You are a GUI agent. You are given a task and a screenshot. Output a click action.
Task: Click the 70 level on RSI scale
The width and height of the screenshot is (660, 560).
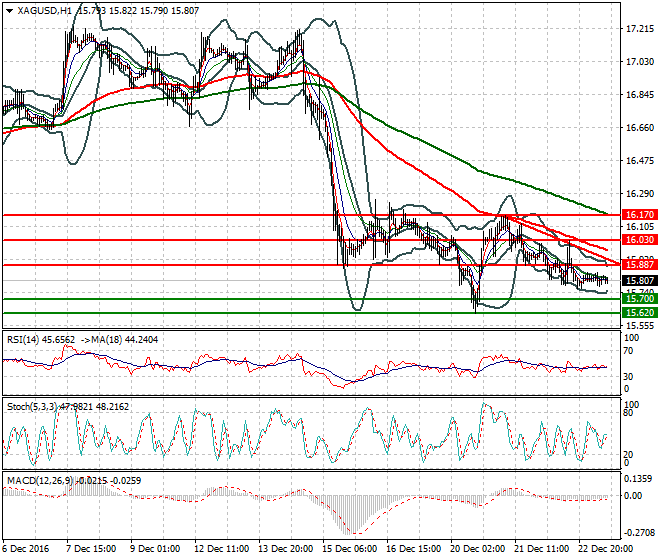627,351
